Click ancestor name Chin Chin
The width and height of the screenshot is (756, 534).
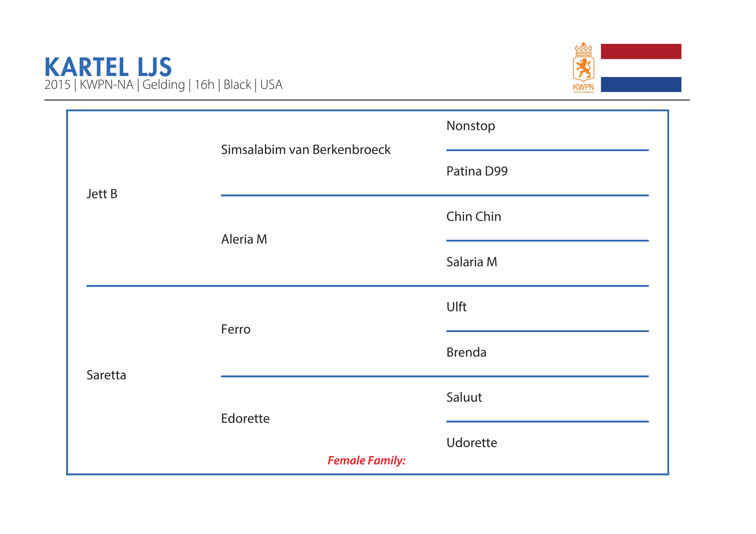click(x=473, y=217)
